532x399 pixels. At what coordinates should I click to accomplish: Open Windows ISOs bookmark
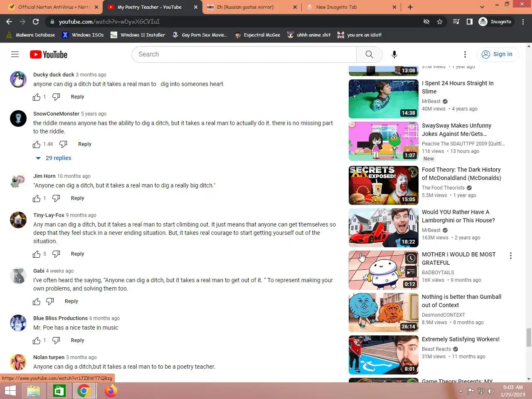(x=83, y=35)
